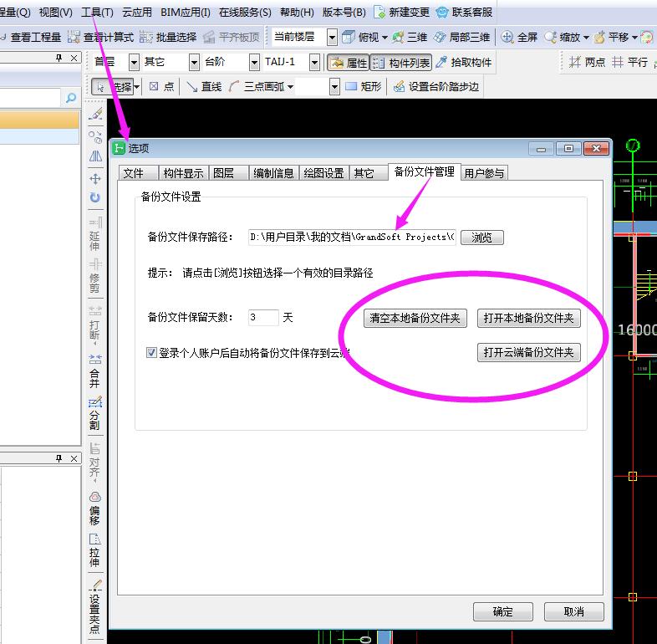Click the 局部三维 icon

[440, 38]
